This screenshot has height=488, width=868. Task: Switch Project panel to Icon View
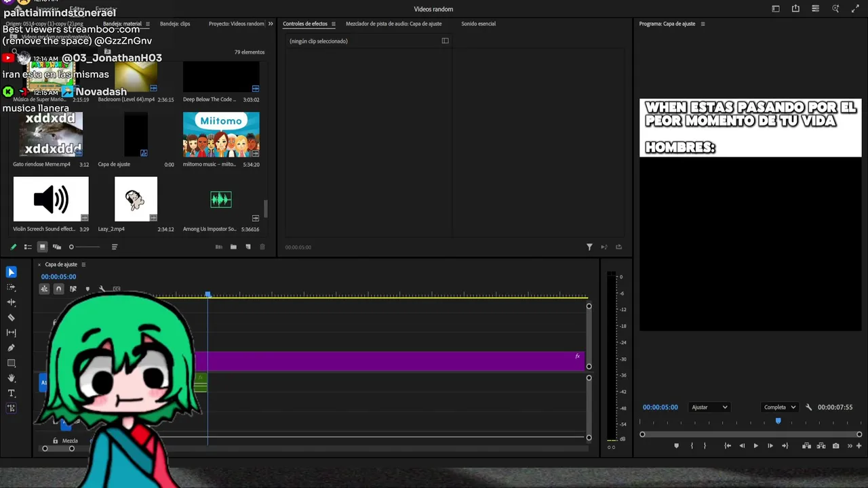42,247
